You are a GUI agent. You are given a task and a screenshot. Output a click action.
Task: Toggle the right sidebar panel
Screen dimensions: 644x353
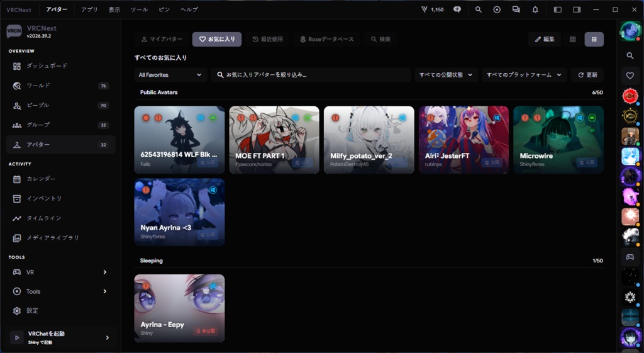coord(577,9)
